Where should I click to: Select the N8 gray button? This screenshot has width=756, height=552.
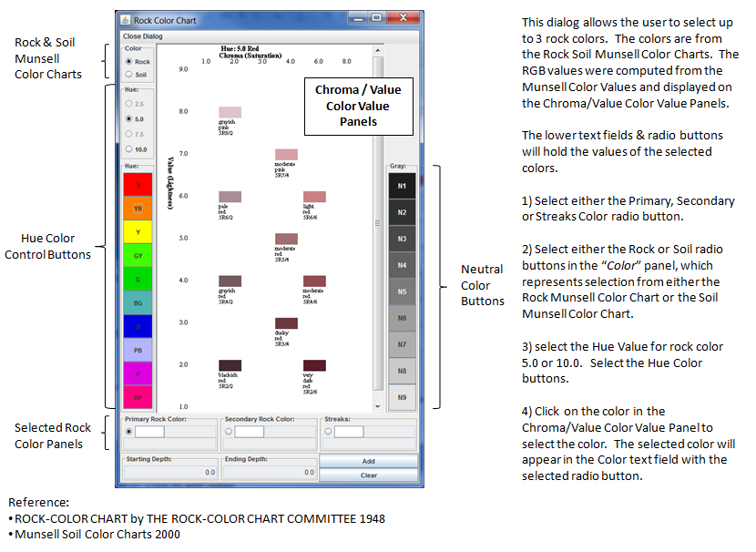click(402, 372)
